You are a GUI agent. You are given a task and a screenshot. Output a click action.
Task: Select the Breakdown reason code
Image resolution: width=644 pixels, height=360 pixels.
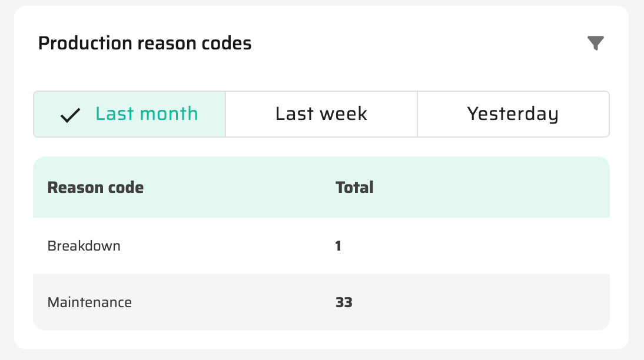click(x=84, y=246)
